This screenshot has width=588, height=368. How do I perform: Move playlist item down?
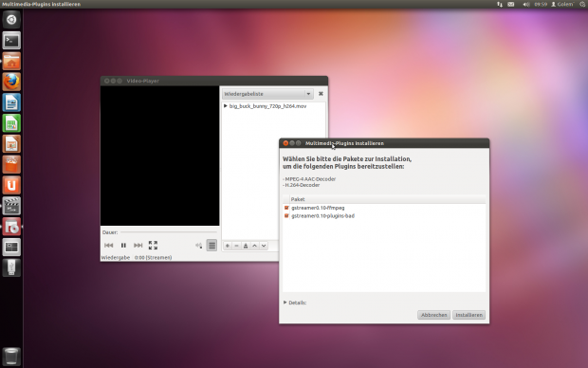point(264,246)
